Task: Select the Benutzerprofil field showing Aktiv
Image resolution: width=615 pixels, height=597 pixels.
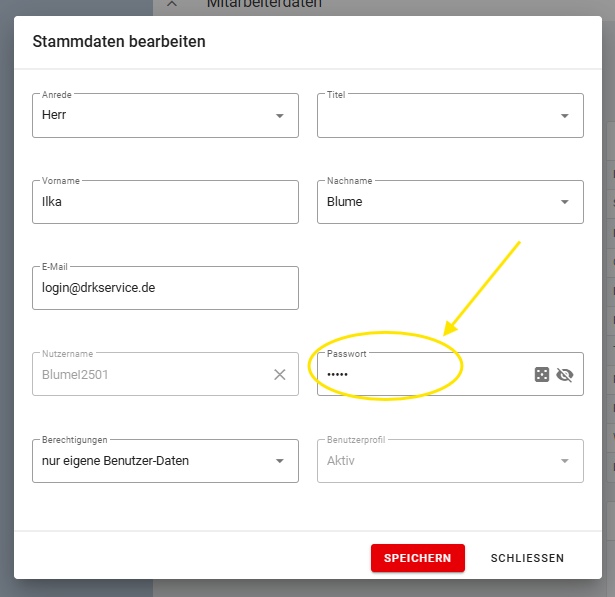Action: pos(435,461)
